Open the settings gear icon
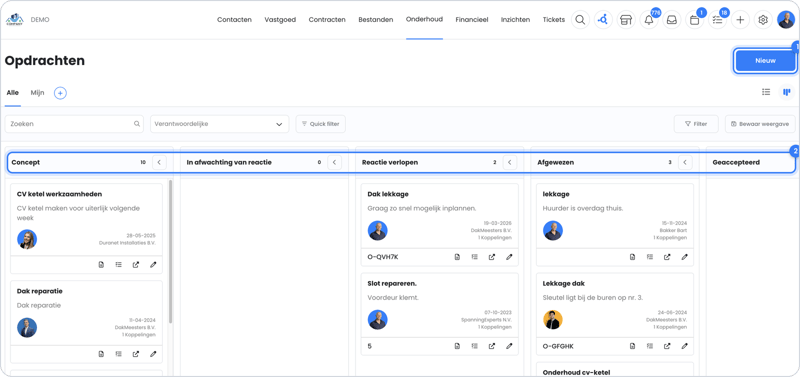Screen dimensions: 800x377 [x=763, y=20]
